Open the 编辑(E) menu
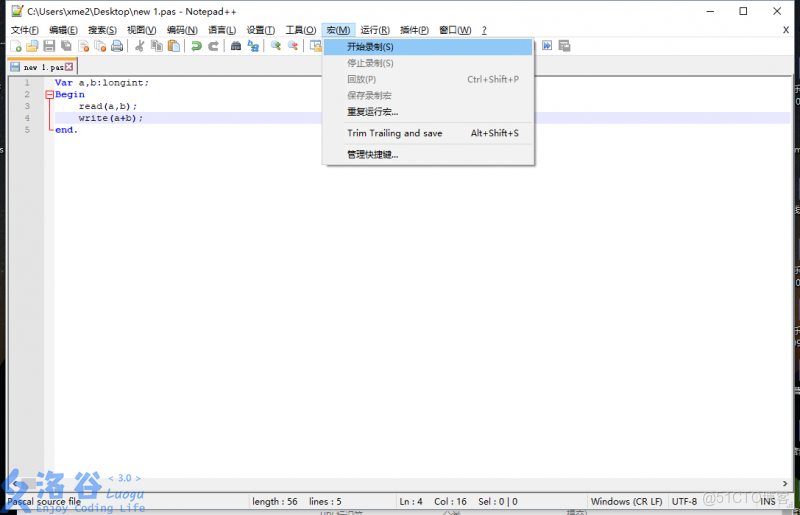Screen dimensions: 800x515 [x=63, y=30]
